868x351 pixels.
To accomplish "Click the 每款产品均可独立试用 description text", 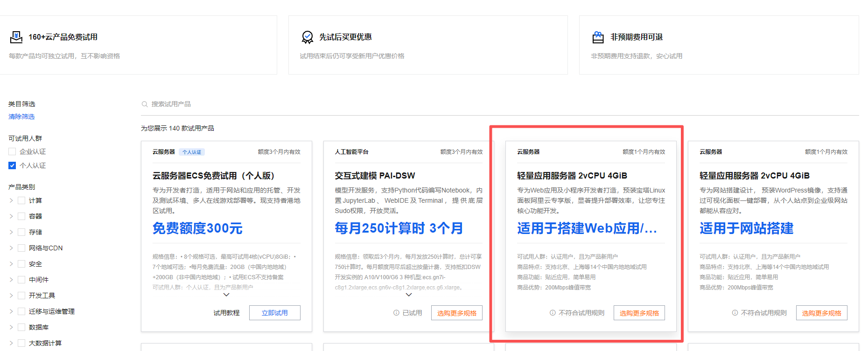I will coord(64,56).
